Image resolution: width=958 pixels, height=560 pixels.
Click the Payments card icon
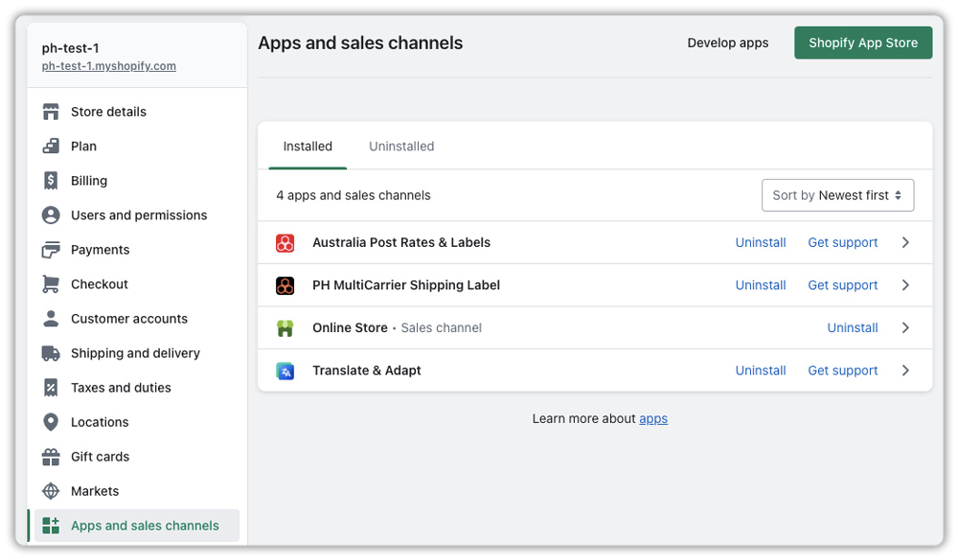[51, 250]
